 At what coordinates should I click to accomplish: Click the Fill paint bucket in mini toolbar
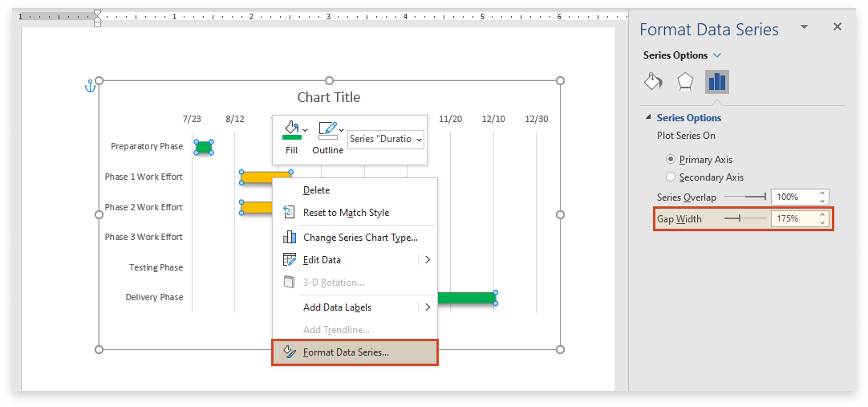coord(291,131)
